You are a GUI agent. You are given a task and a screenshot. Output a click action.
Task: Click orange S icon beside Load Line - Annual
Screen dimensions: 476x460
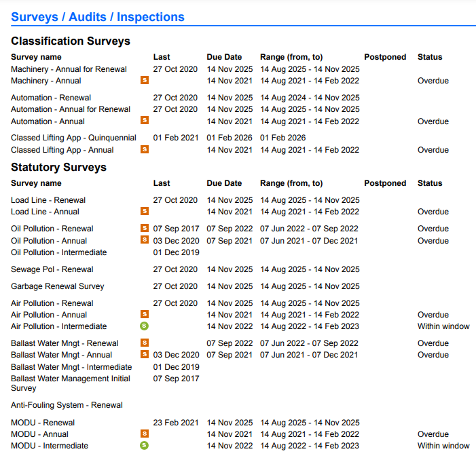click(x=144, y=212)
